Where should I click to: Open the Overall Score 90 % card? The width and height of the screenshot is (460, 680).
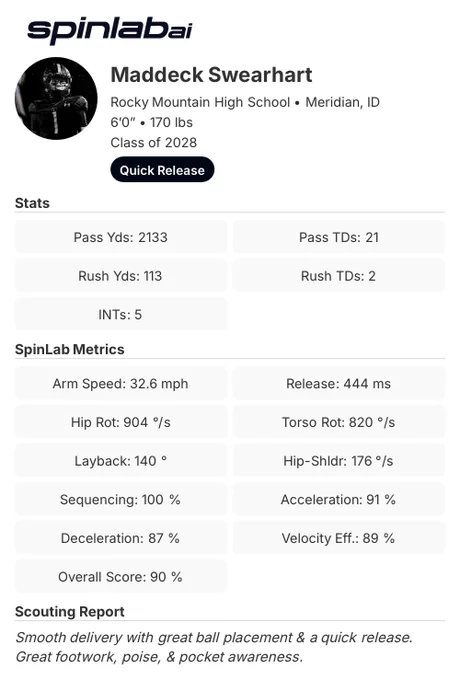(121, 576)
